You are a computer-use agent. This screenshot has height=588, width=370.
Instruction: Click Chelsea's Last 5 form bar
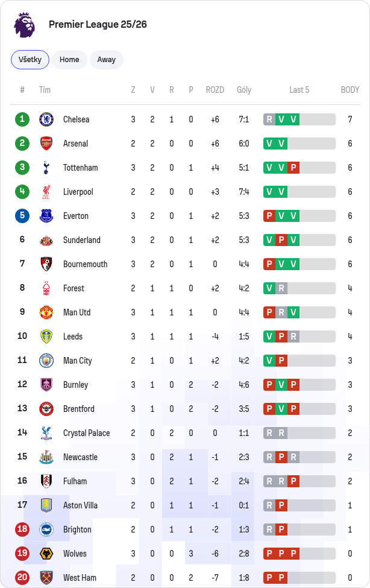point(299,119)
